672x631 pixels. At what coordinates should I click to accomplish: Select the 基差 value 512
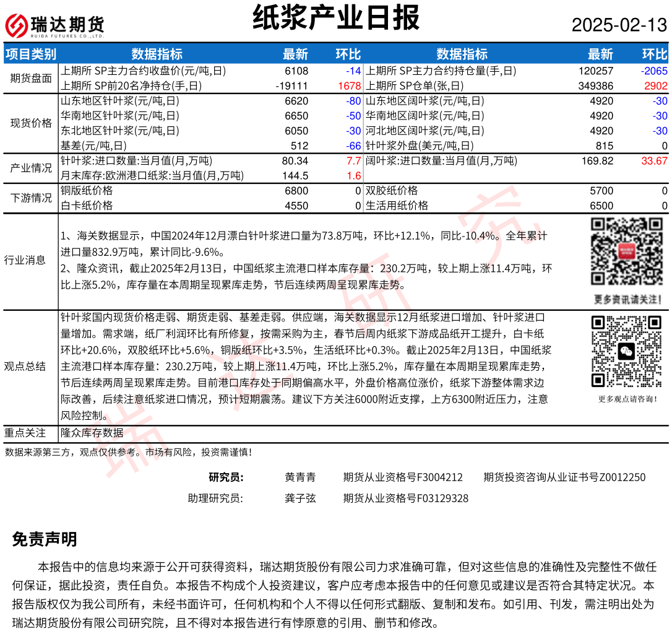tap(299, 146)
